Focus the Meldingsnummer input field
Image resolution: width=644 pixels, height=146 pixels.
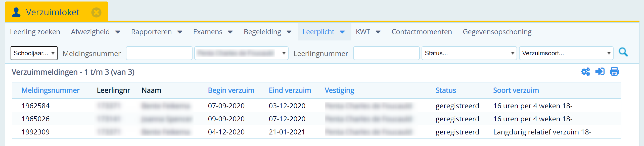(x=159, y=53)
